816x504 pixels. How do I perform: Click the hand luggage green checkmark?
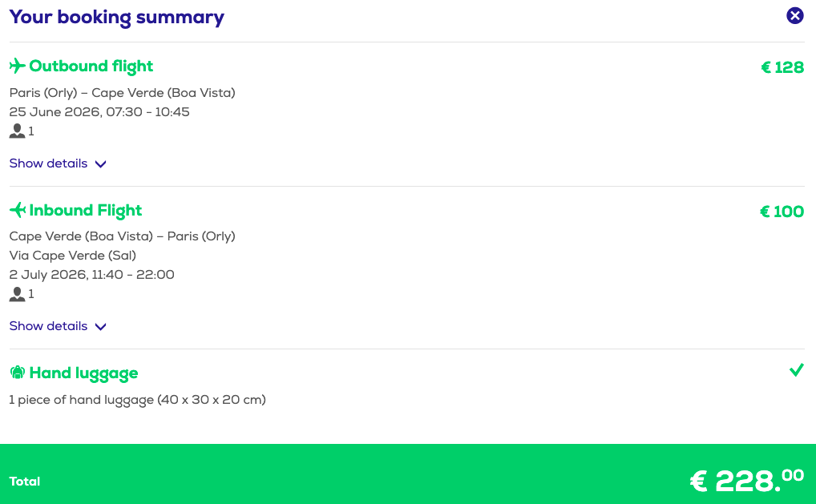click(x=796, y=370)
